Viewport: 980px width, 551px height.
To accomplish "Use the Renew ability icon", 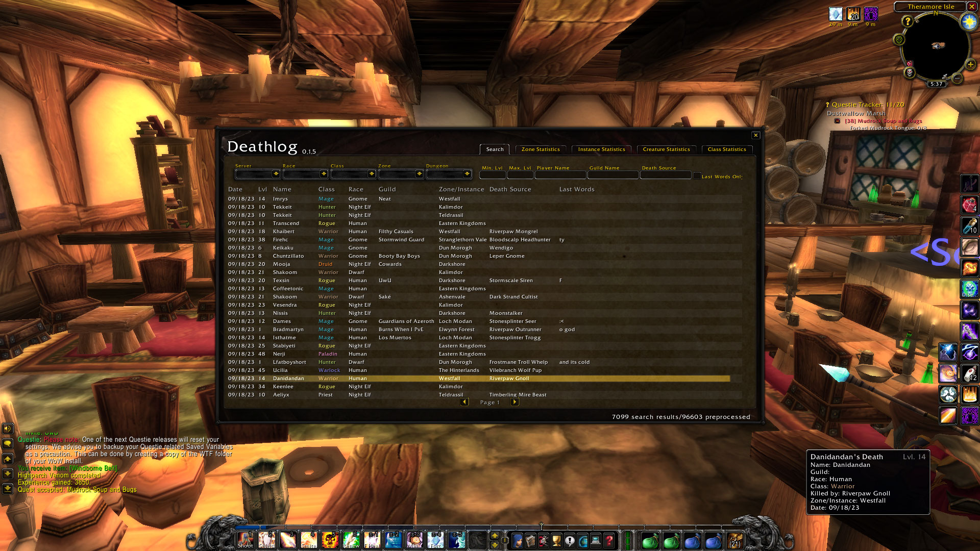I will 351,540.
